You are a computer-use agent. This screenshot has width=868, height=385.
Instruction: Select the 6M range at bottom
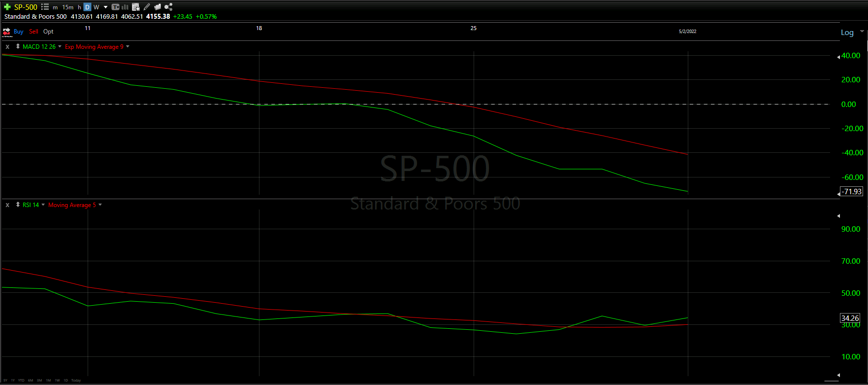(x=31, y=381)
